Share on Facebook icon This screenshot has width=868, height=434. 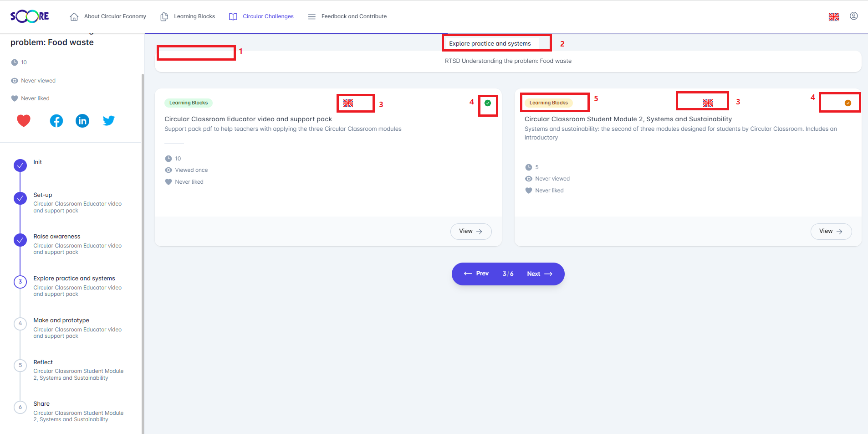56,121
